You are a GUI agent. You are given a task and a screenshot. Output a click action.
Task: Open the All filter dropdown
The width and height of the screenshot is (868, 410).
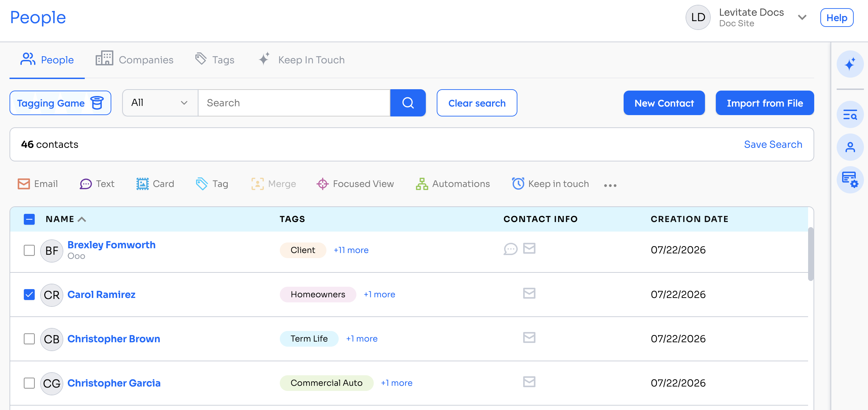point(160,103)
